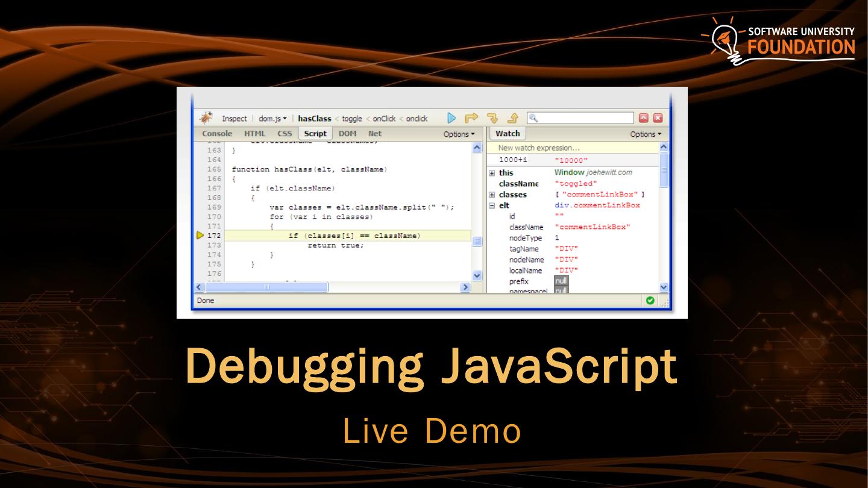
Task: Switch to the Net tab
Action: 375,134
